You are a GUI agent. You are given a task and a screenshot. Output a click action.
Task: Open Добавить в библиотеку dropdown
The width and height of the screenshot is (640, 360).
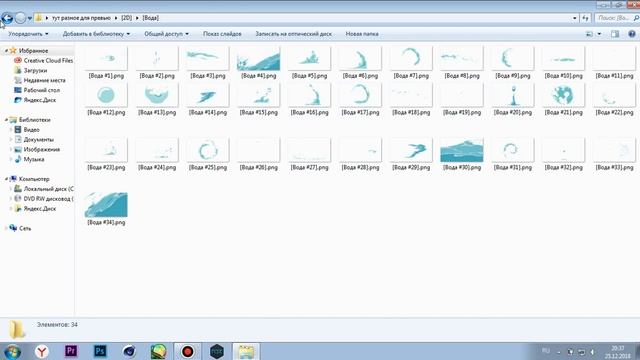(x=96, y=34)
